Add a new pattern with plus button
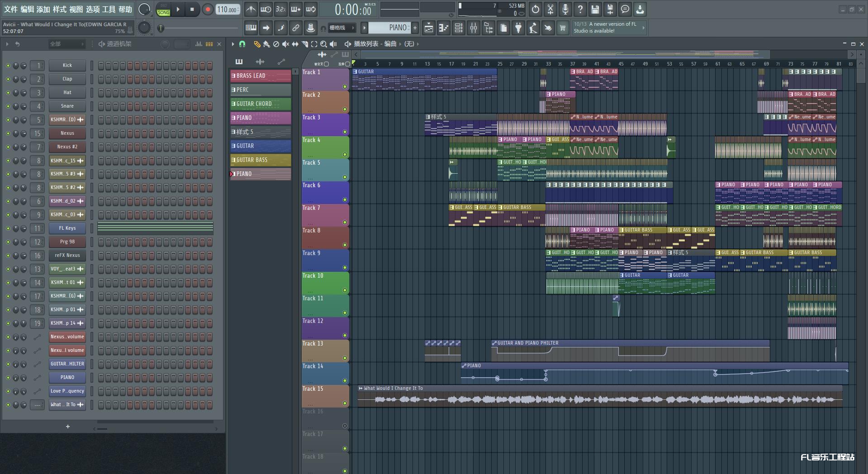The image size is (868, 474). point(415,28)
